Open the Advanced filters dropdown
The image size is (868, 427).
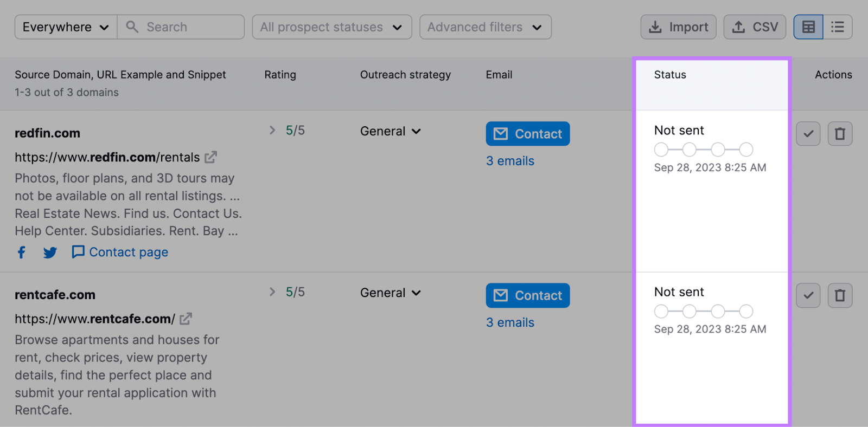coord(484,27)
